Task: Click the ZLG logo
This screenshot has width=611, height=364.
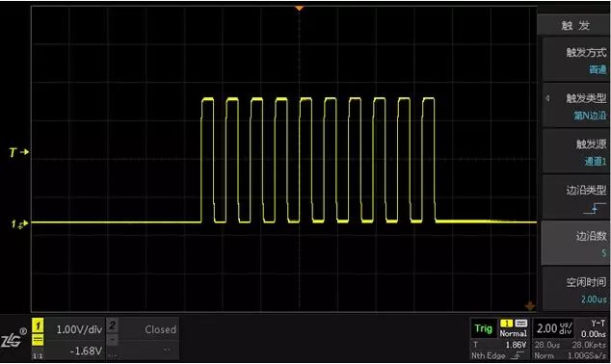Action: (x=13, y=339)
